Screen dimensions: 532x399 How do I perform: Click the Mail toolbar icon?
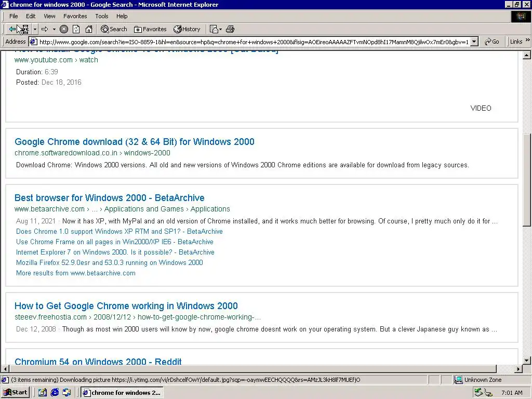coord(214,29)
